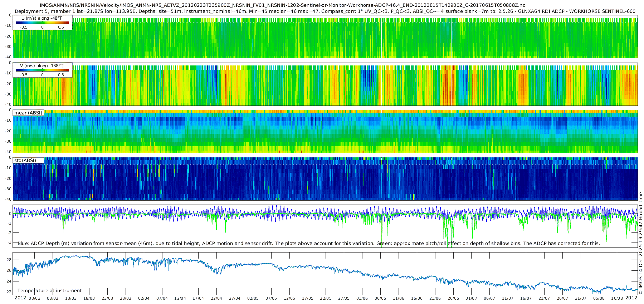Click the NetCDF file path title
The image size is (644, 304).
(282, 5)
